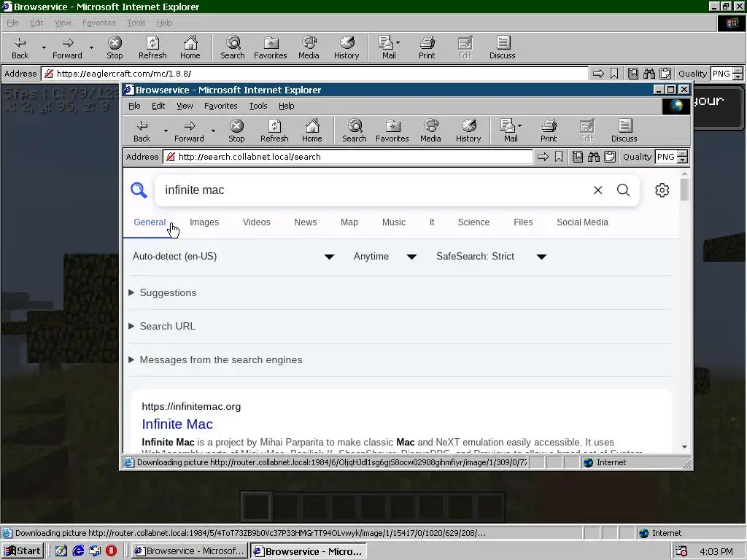Switch to the News search tab
The width and height of the screenshot is (747, 560).
[x=306, y=222]
